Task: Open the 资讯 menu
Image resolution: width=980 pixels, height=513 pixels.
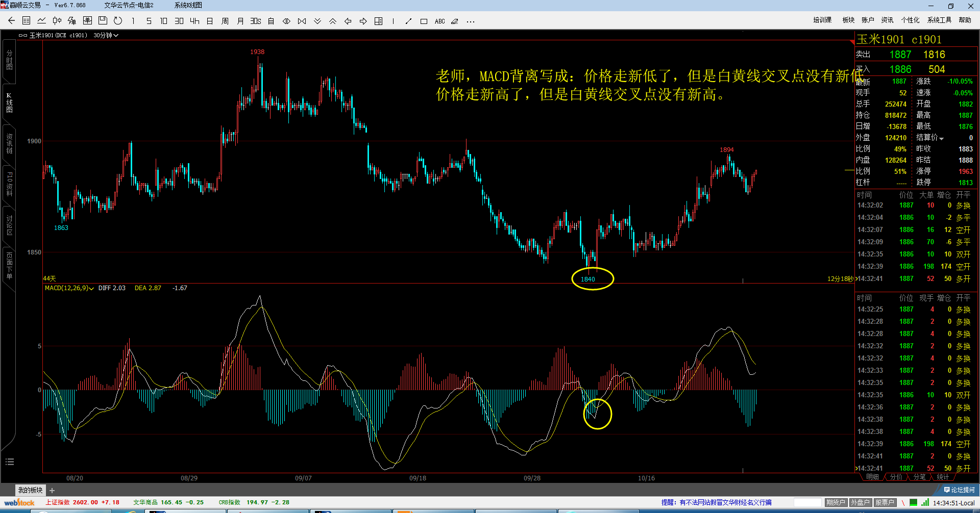Action: 887,20
